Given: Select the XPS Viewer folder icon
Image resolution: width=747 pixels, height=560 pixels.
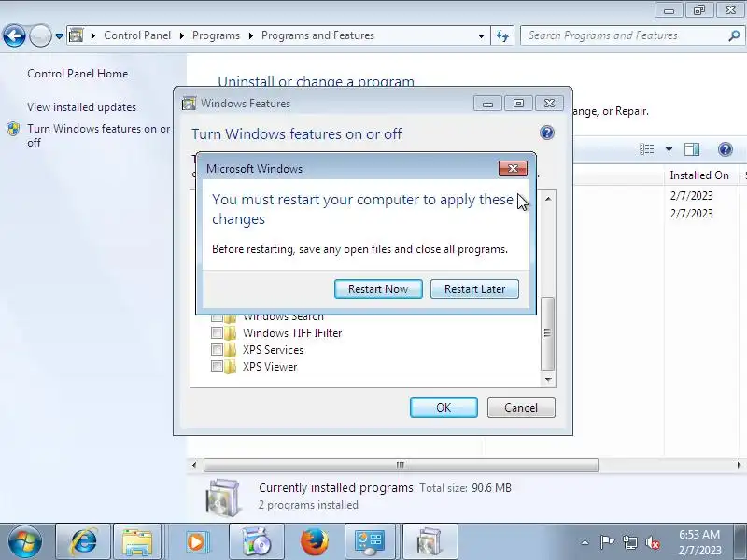Looking at the screenshot, I should click(x=230, y=366).
